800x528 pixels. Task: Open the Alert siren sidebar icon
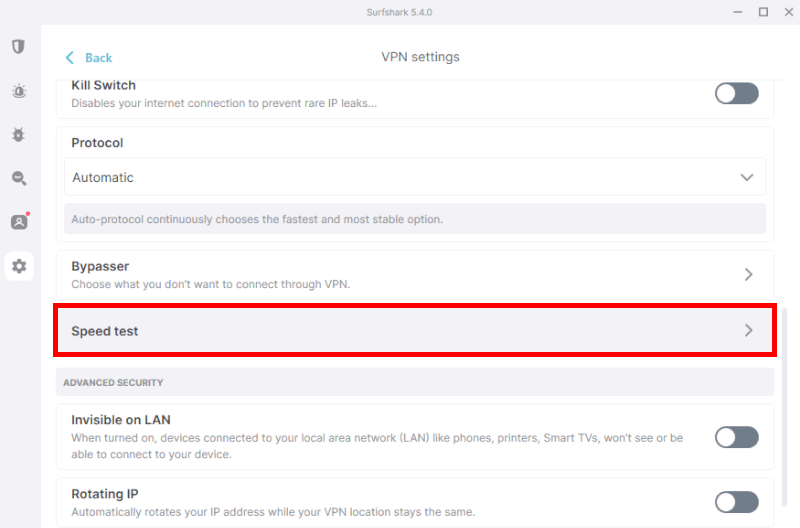click(x=19, y=91)
